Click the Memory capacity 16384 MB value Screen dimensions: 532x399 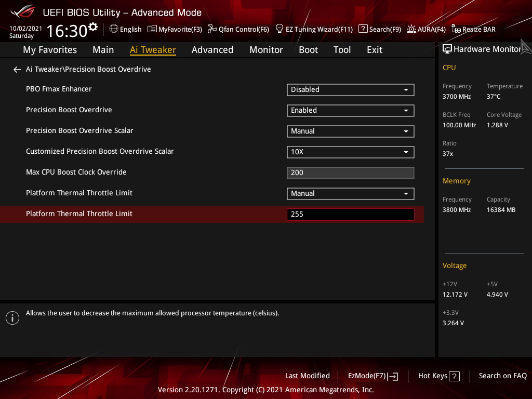point(501,210)
